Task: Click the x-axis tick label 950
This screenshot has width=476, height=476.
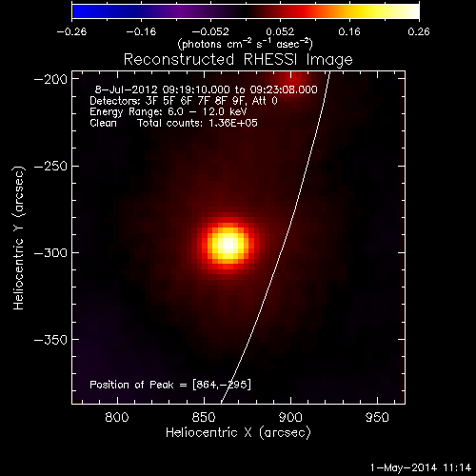Action: (377, 417)
